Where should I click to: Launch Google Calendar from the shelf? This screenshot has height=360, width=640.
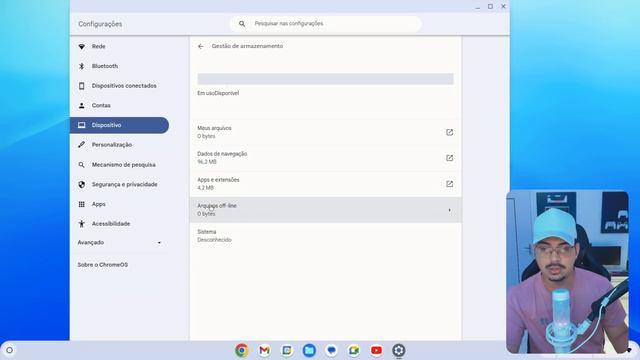[x=287, y=350]
